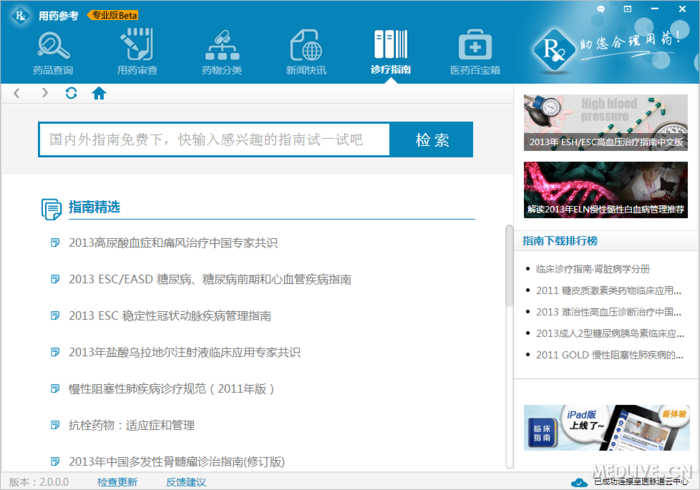Go forward with the right arrow
The image size is (700, 490).
[44, 93]
